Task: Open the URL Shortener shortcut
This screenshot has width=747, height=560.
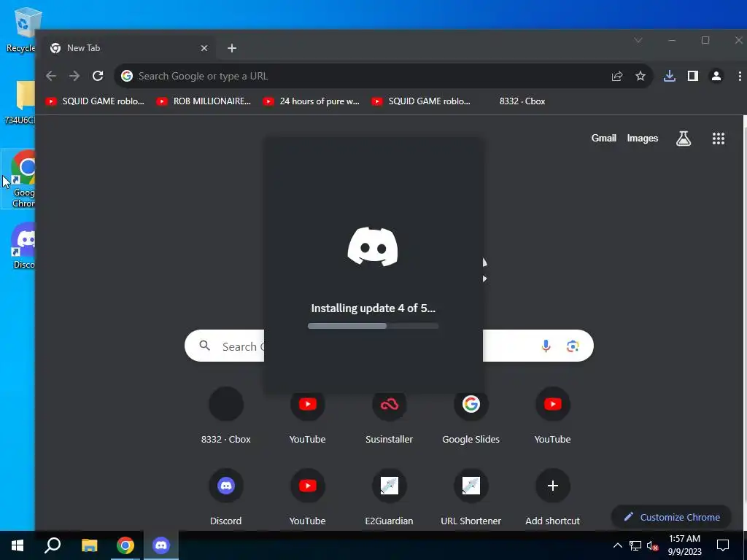Action: click(471, 498)
